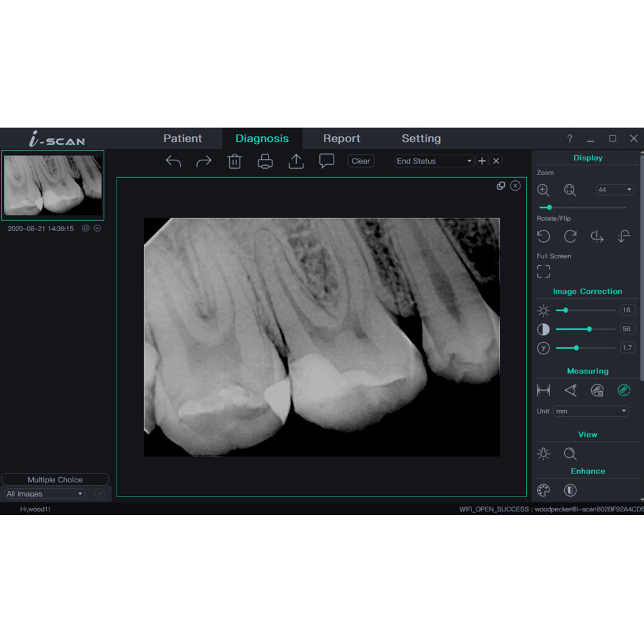The height and width of the screenshot is (644, 644).
Task: Open the Report tab
Action: coord(341,138)
